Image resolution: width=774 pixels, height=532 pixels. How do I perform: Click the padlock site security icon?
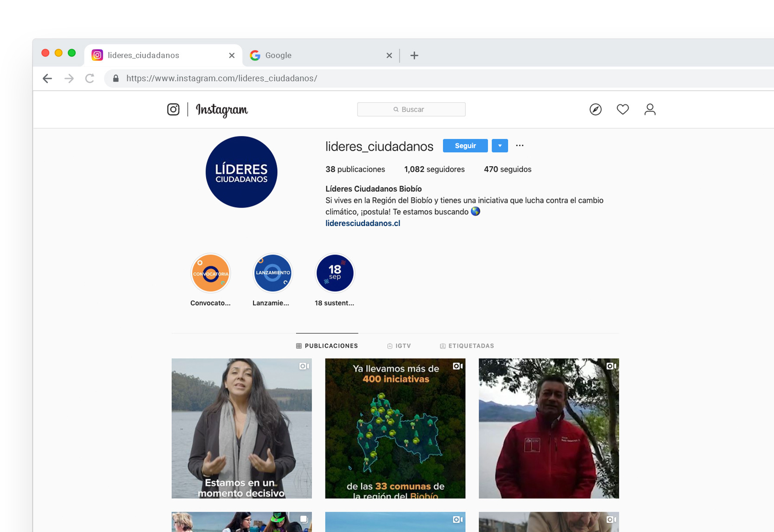(x=116, y=78)
